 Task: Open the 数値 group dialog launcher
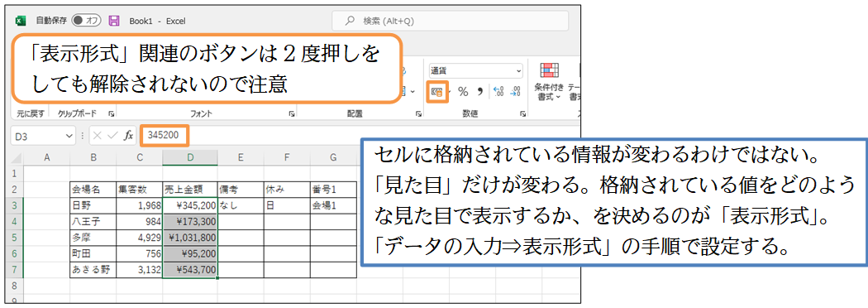(522, 113)
